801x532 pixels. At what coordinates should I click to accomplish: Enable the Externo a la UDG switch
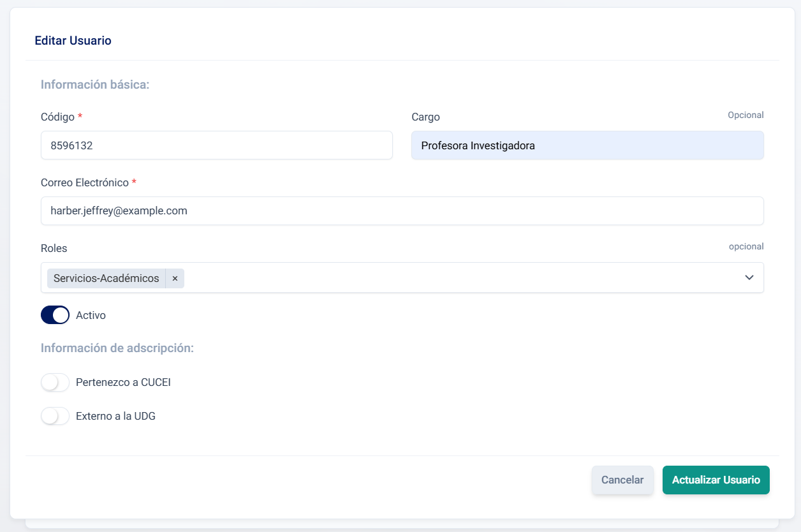(55, 417)
